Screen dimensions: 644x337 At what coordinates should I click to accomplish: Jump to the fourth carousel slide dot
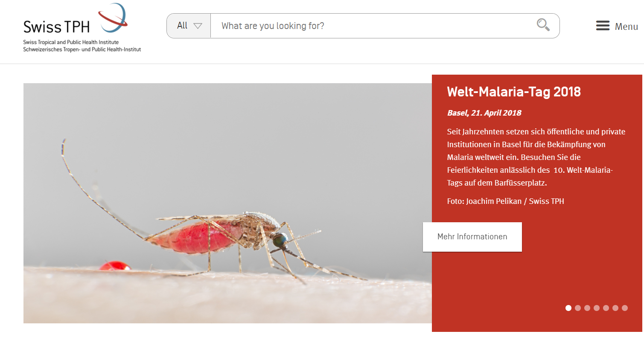coord(597,308)
